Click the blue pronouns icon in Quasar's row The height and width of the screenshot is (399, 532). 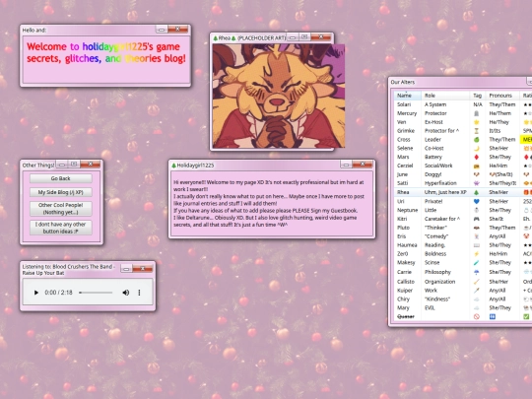(492, 316)
